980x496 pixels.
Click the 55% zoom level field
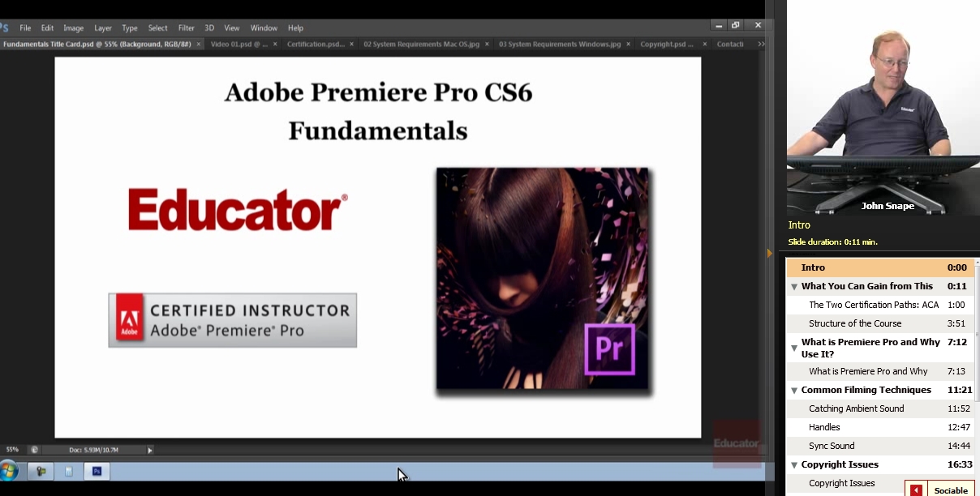[12, 449]
